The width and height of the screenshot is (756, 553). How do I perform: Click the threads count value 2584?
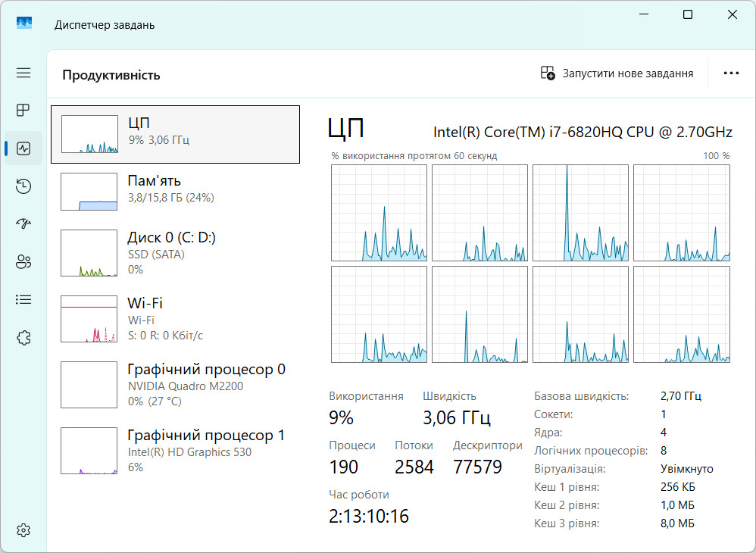click(414, 467)
